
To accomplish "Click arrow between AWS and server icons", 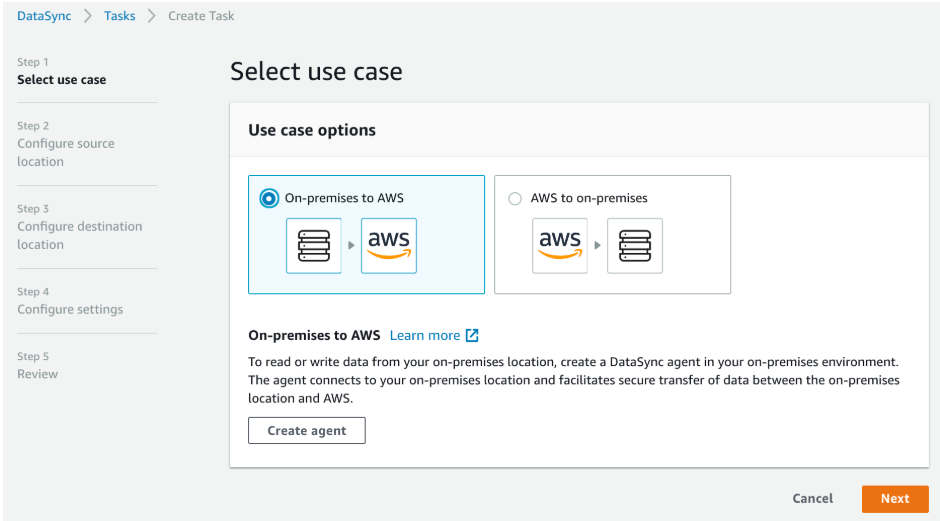I will pyautogui.click(x=598, y=245).
